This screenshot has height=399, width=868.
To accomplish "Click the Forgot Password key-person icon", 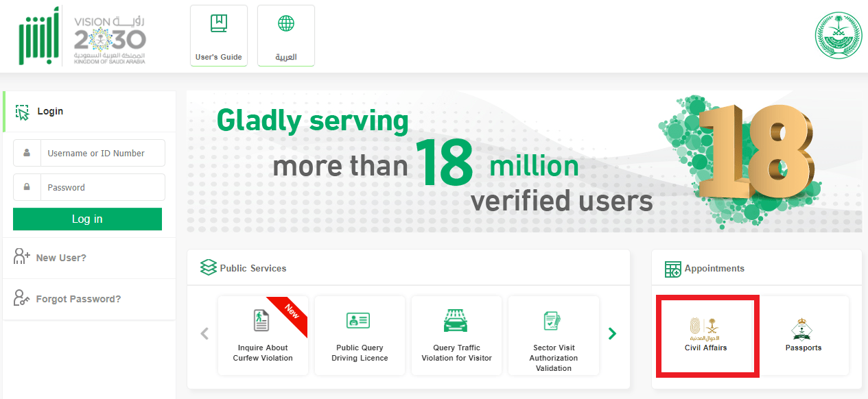I will [x=22, y=298].
